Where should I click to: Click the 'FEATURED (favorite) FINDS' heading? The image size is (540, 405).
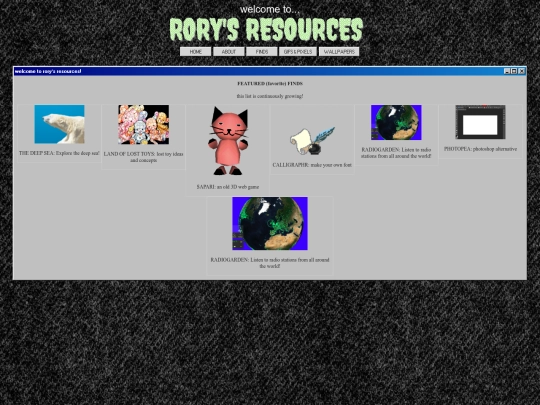pyautogui.click(x=270, y=84)
